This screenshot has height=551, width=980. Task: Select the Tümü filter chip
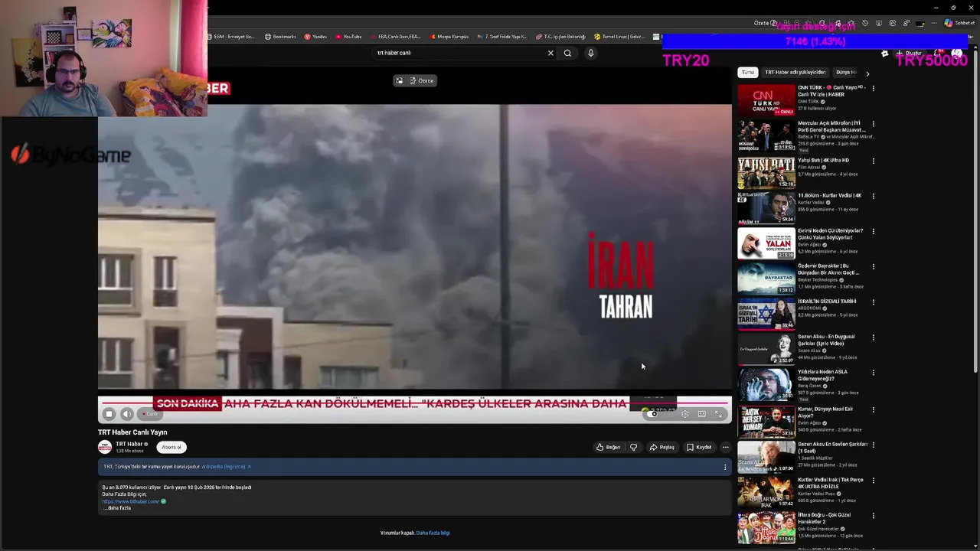pyautogui.click(x=747, y=73)
